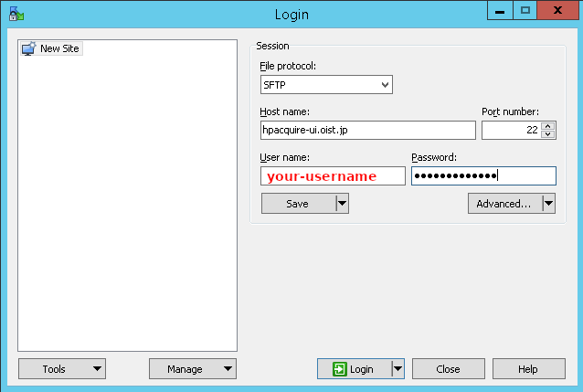Screen dimensions: 583x392
Task: Click the User name field
Action: (333, 176)
